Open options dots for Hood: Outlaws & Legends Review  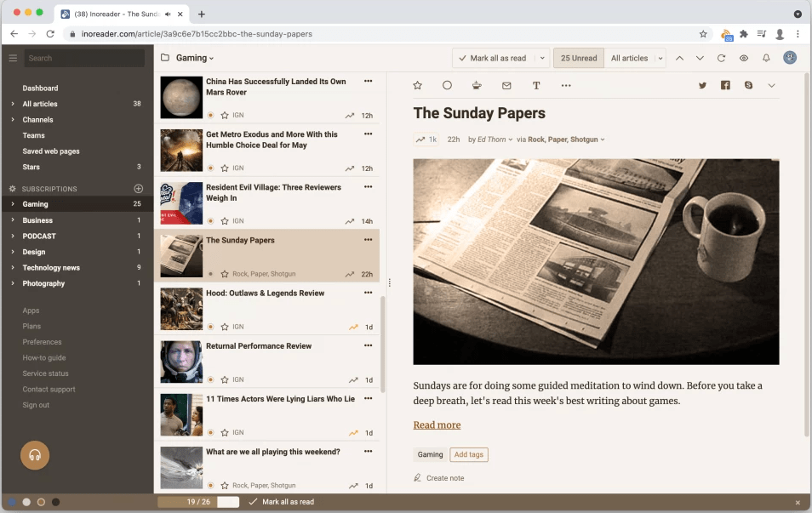click(369, 293)
